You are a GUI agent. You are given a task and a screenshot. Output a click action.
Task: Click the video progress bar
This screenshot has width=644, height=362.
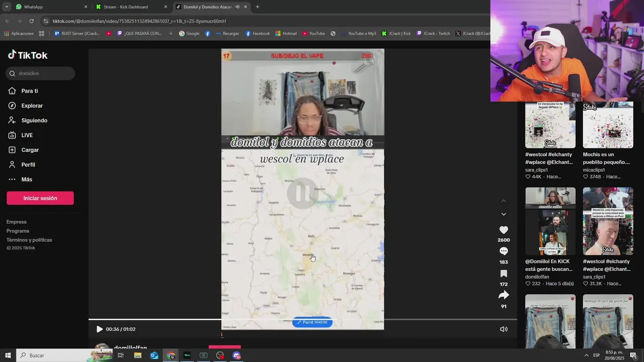tap(303, 319)
